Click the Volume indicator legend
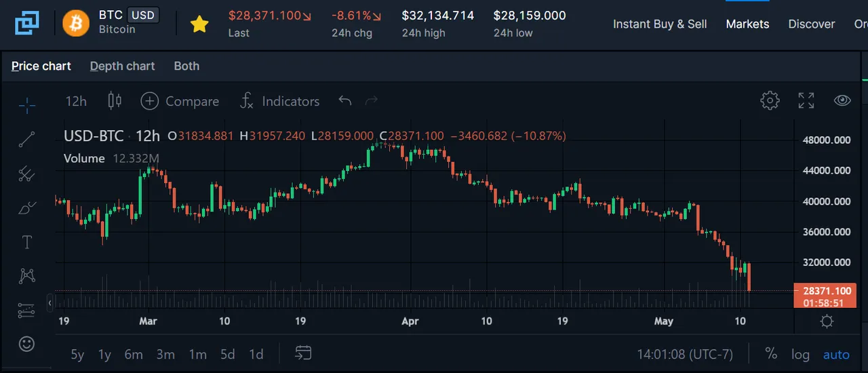 [84, 158]
